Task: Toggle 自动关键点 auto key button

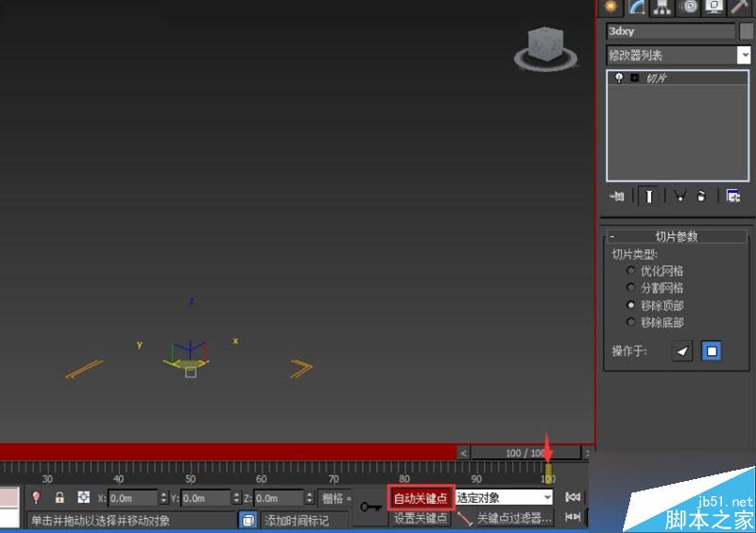Action: 421,498
